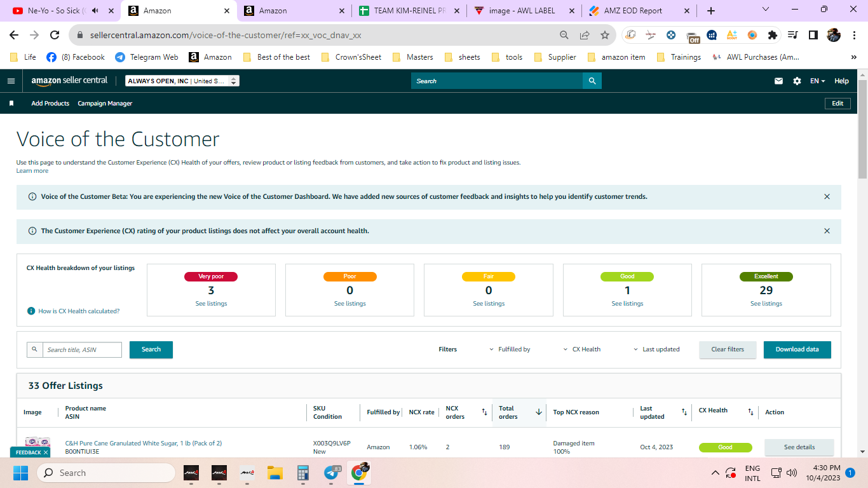Show hidden system tray icons

[715, 473]
